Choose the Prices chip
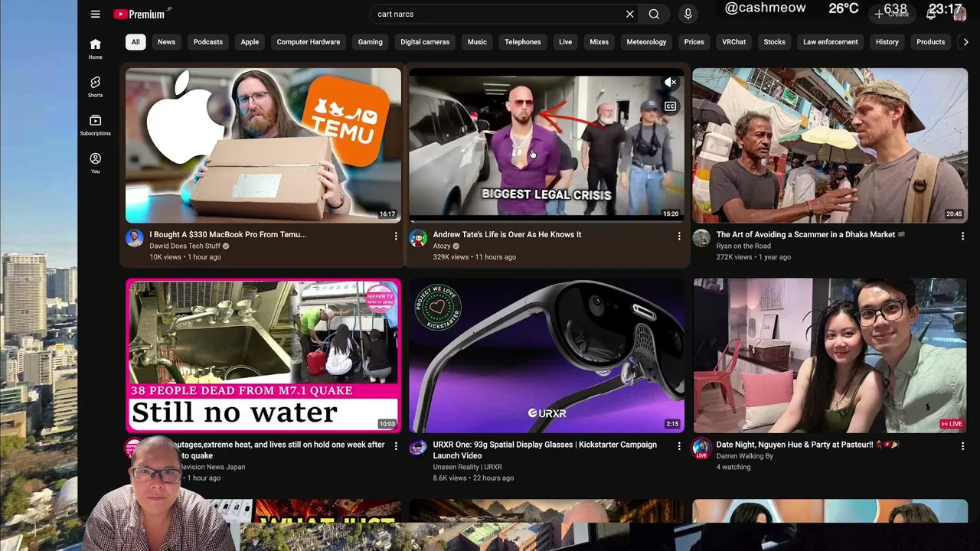The height and width of the screenshot is (551, 980). pos(694,42)
